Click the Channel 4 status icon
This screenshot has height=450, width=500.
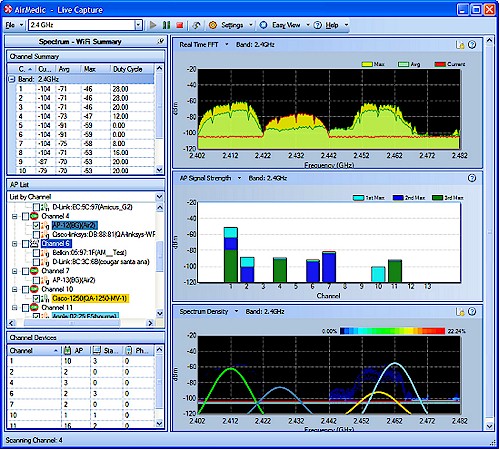[34, 216]
